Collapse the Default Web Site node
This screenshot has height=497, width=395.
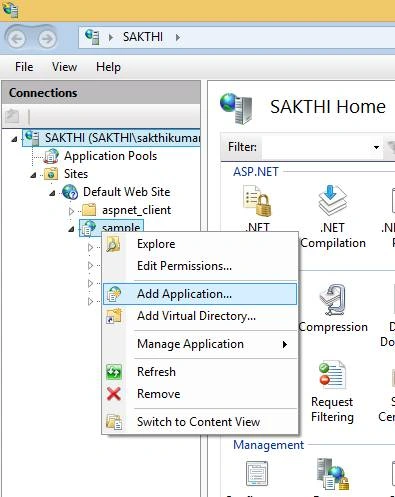tap(52, 193)
